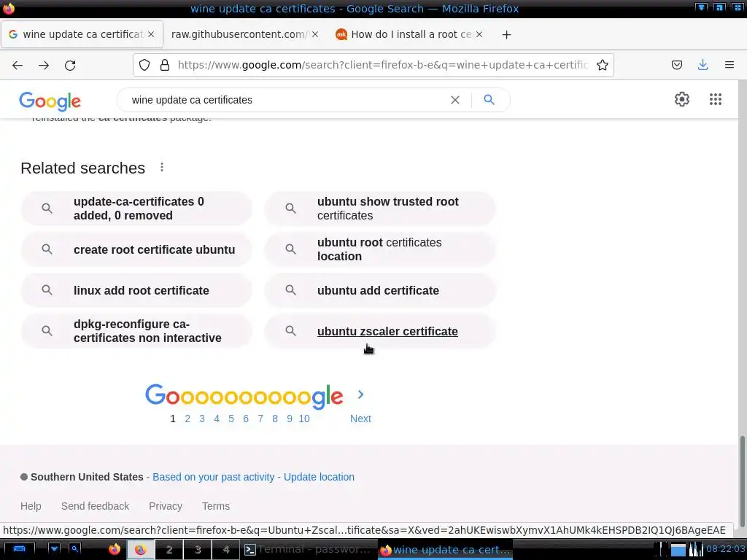Switch to workspace 3 in the taskbar
Screen dimensions: 747x560
[198, 550]
